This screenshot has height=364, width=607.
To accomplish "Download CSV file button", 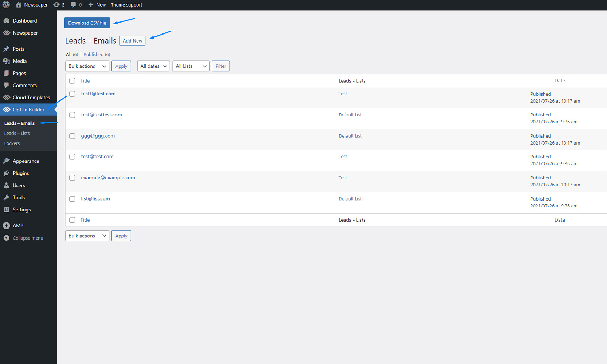I will (x=87, y=23).
